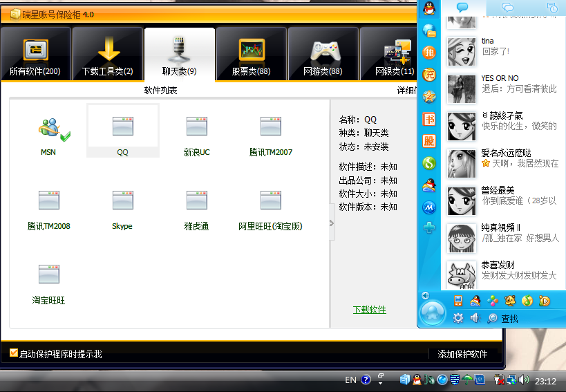Open the orange play icon in QQ bottom bar

tap(545, 300)
